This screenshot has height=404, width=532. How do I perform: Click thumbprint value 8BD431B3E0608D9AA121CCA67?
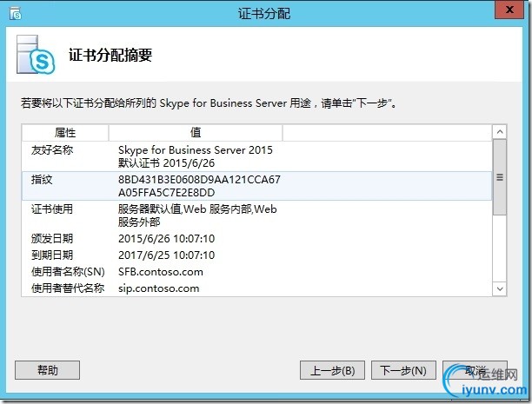[x=199, y=180]
